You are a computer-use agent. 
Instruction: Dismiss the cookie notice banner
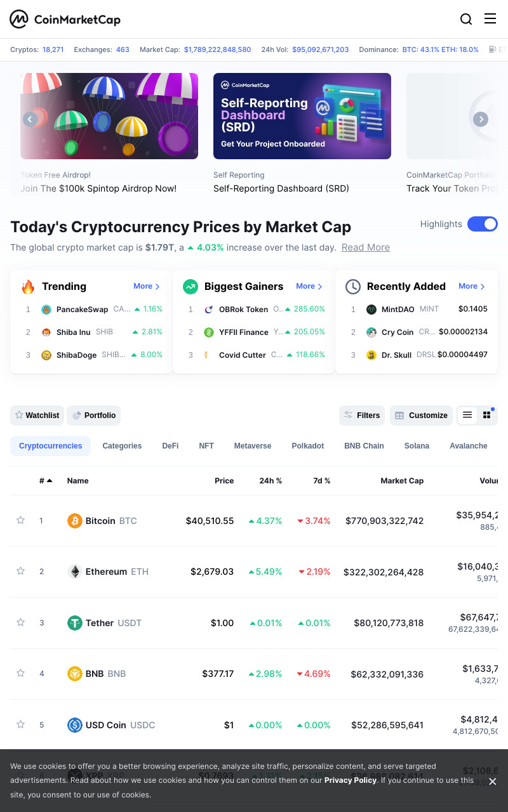[492, 782]
